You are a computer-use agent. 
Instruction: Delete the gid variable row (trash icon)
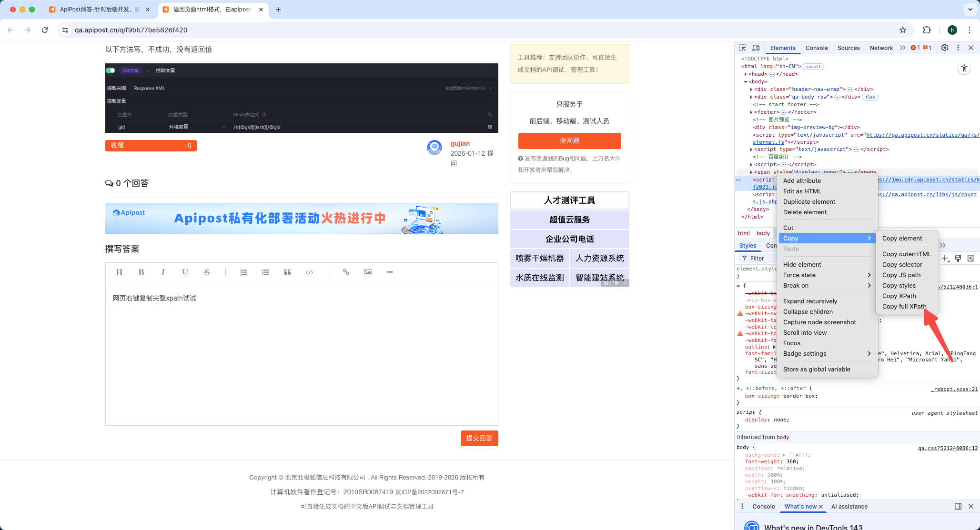click(x=491, y=127)
